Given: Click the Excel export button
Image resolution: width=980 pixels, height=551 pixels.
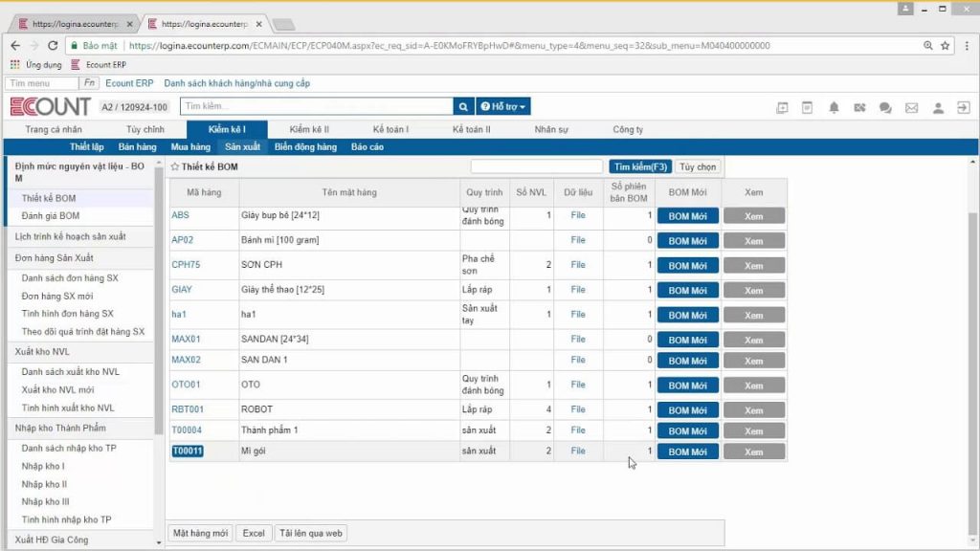Looking at the screenshot, I should [x=254, y=533].
